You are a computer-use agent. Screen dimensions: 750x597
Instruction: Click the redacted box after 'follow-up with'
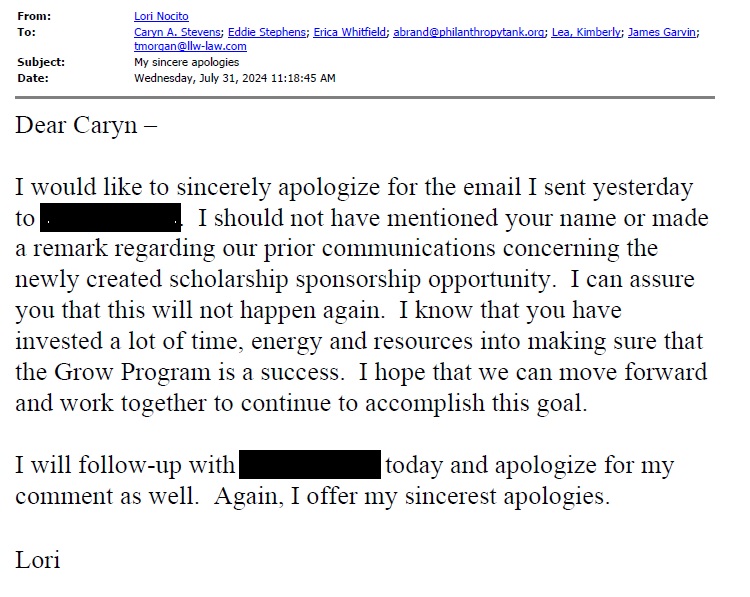[310, 465]
